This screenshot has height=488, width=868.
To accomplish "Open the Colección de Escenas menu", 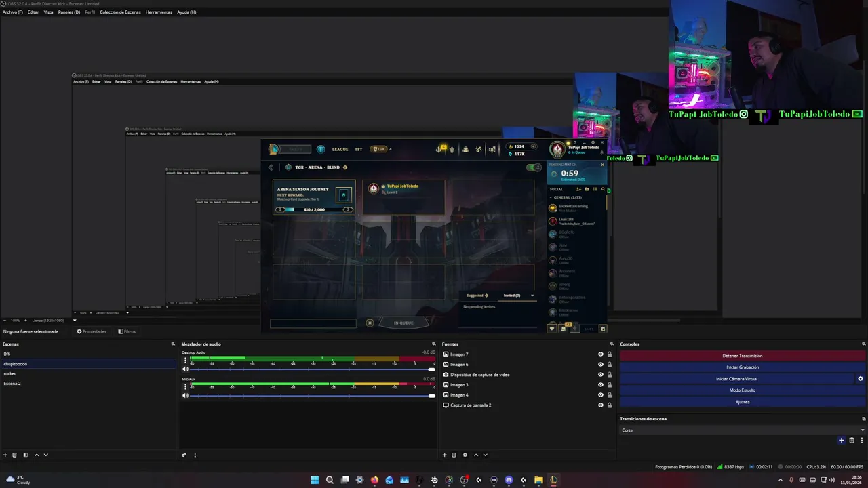I will pos(120,12).
